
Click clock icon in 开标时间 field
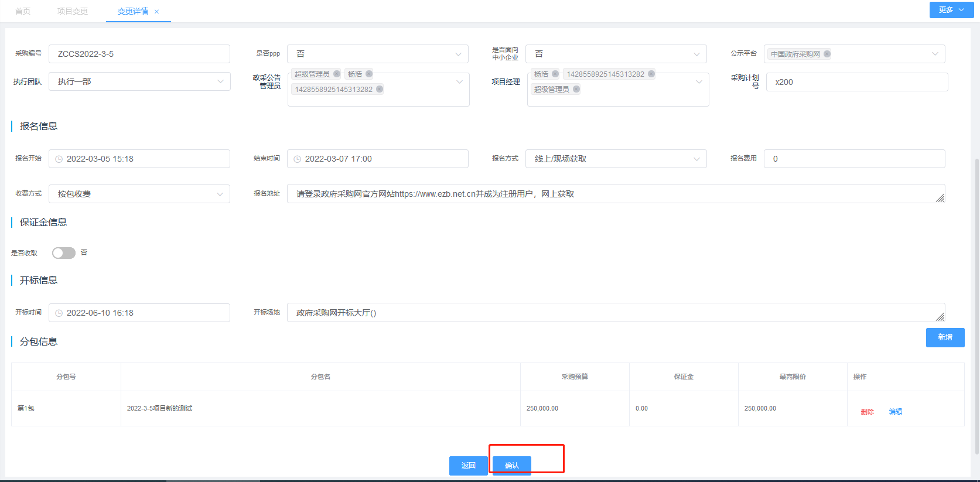(59, 313)
